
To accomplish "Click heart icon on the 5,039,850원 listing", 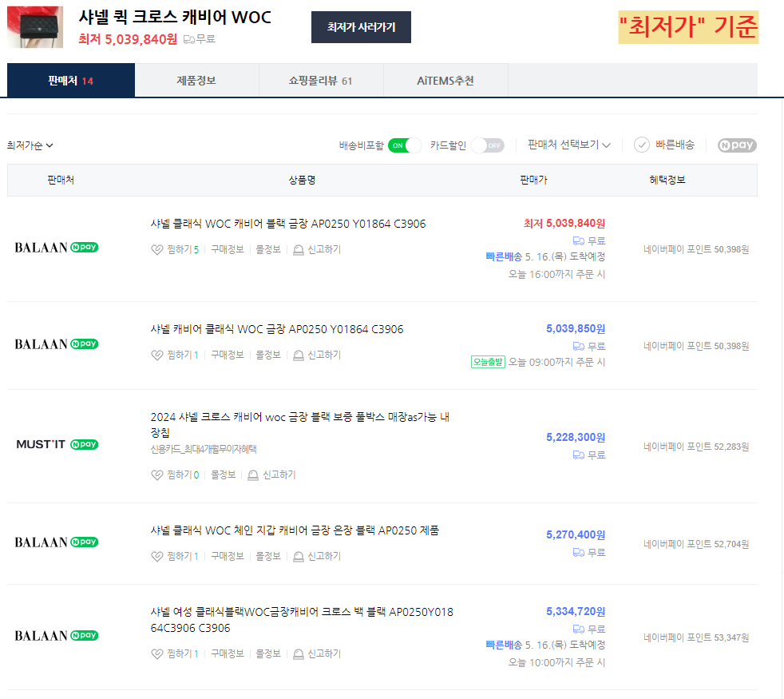I will 157,355.
